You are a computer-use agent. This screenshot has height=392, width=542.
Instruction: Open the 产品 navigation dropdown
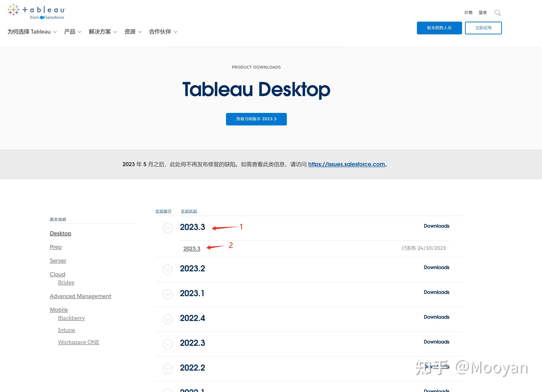(x=72, y=32)
